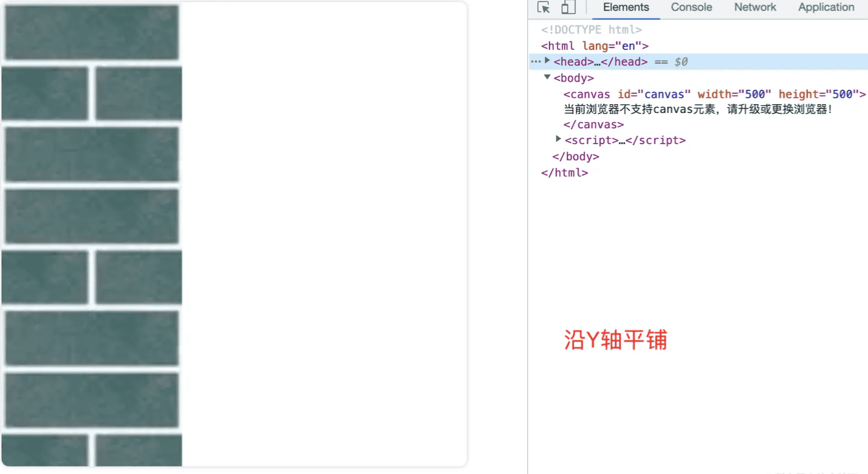Toggle the device toolbar icon
The width and height of the screenshot is (868, 474).
(x=568, y=8)
